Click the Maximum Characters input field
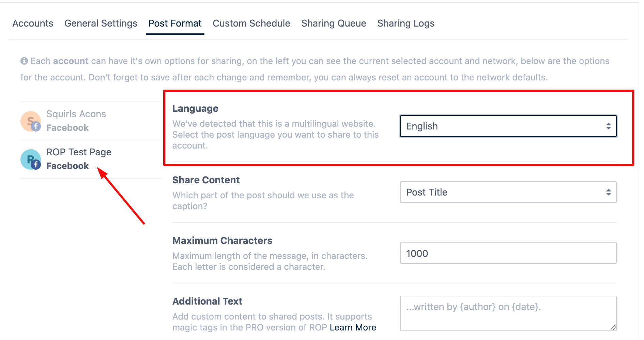 coord(508,253)
